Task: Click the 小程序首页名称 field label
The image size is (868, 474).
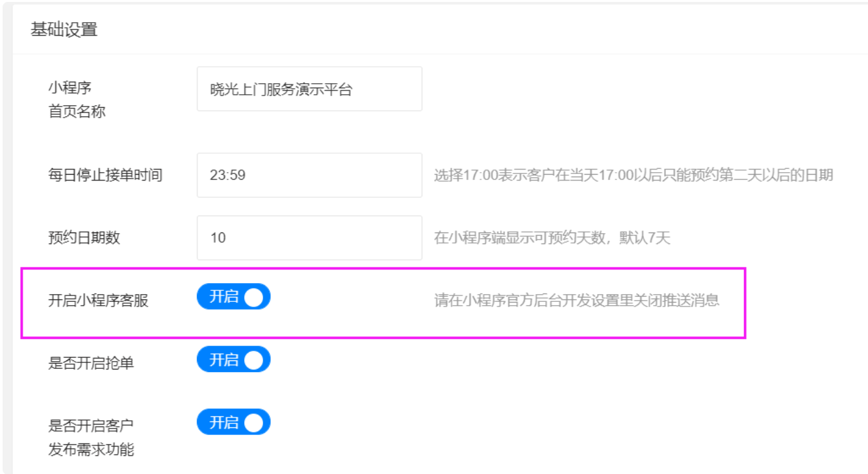Action: (x=76, y=99)
